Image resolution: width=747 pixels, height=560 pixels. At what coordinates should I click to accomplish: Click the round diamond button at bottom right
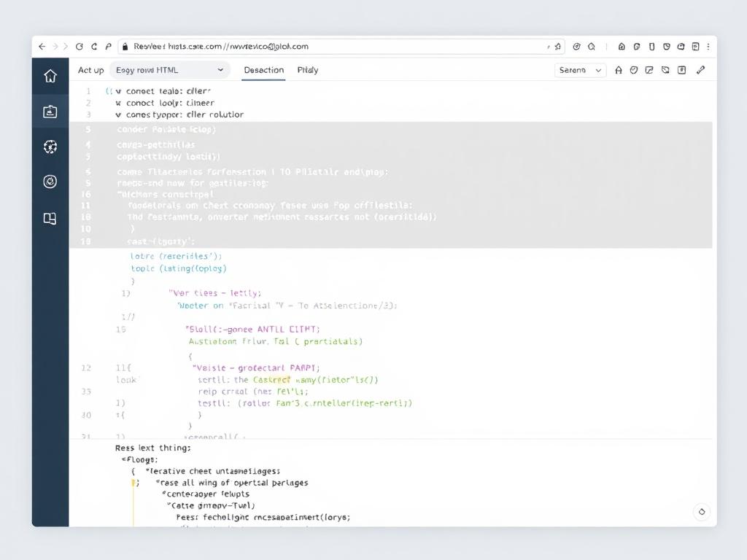point(702,512)
